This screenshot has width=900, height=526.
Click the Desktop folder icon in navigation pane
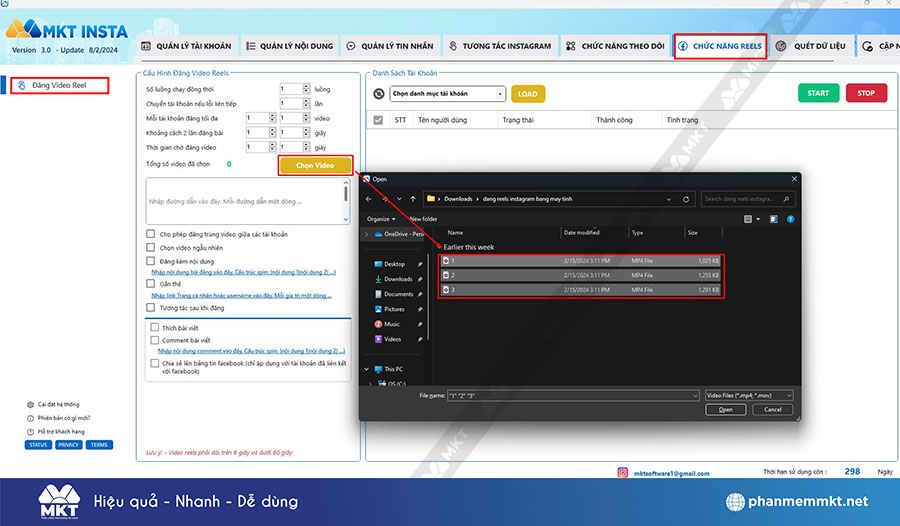[x=378, y=264]
